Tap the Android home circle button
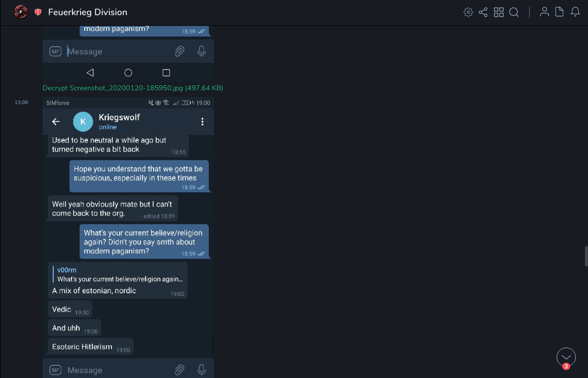The height and width of the screenshot is (378, 588). coord(128,73)
